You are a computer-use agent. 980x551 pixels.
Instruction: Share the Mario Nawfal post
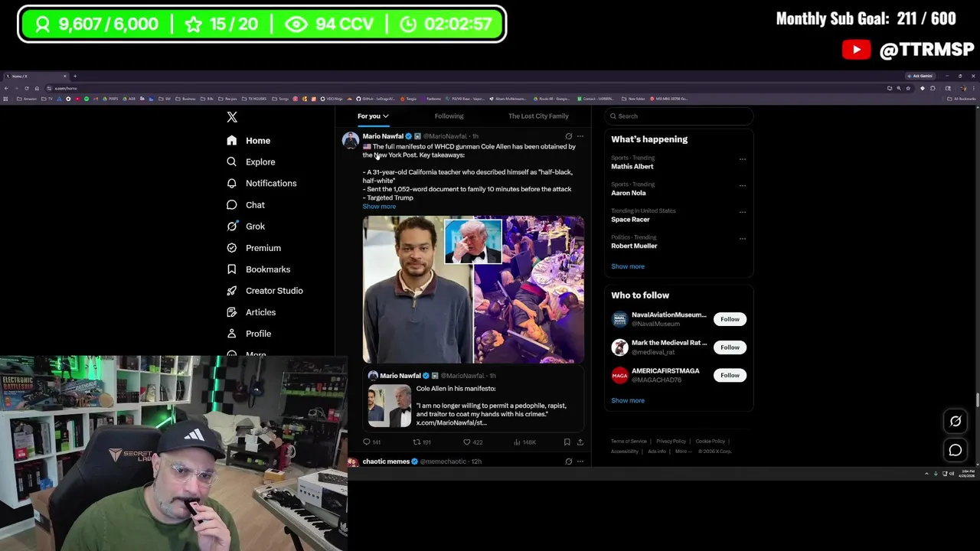coord(580,442)
